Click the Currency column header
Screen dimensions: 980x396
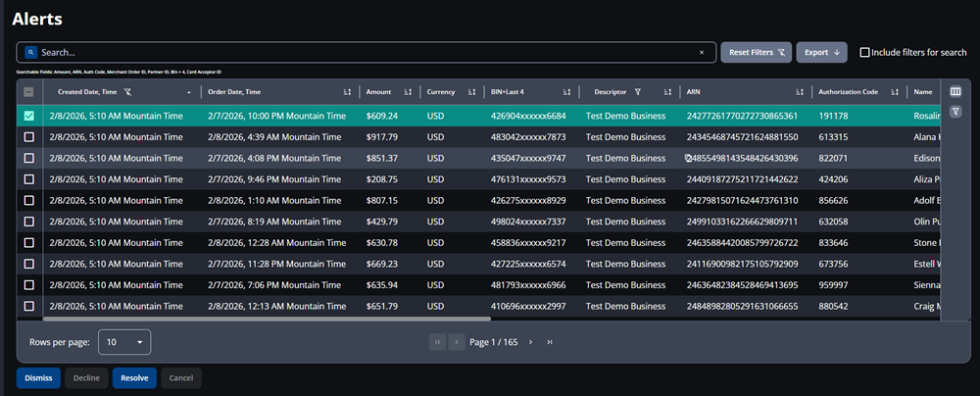(441, 92)
